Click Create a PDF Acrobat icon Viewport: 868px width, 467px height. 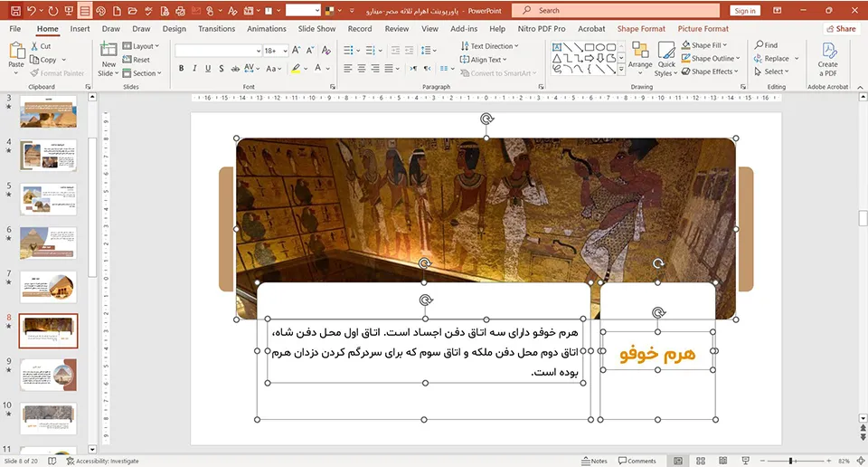(828, 51)
